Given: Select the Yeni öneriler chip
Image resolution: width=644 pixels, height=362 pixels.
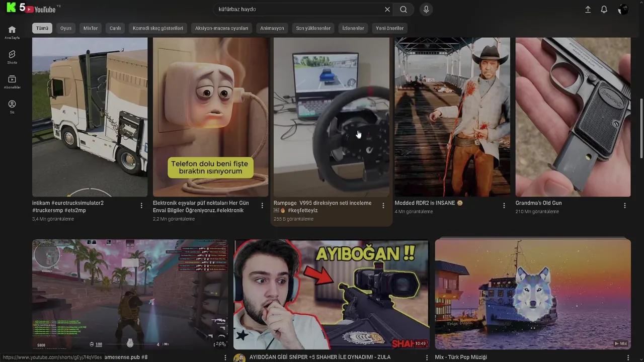Looking at the screenshot, I should pos(389,28).
